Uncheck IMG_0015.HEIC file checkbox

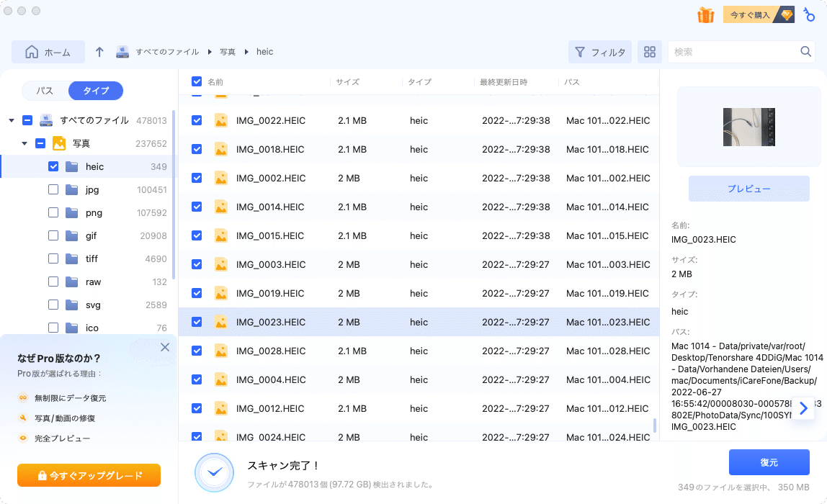[x=197, y=235]
